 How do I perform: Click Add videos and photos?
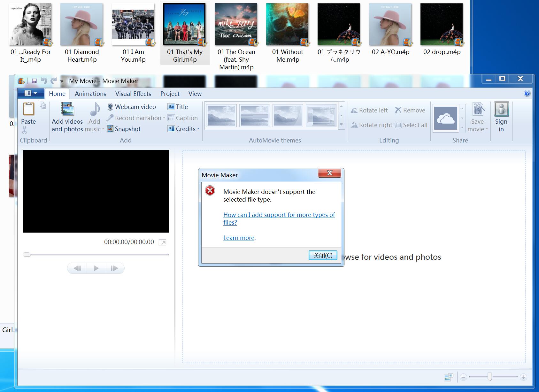tap(67, 117)
